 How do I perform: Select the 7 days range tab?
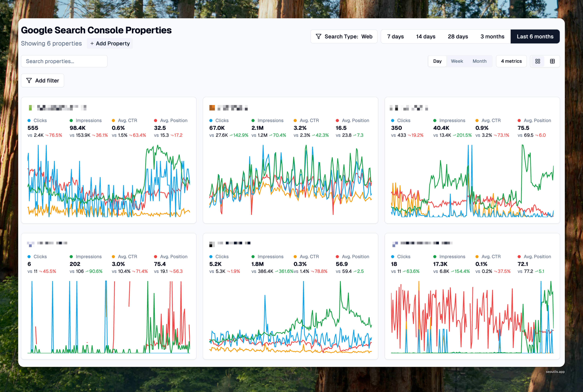[395, 36]
